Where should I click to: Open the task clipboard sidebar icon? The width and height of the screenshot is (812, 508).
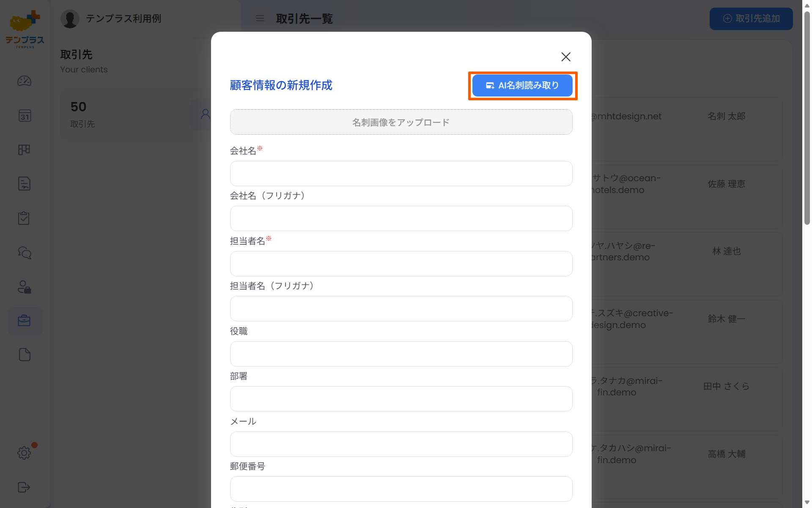25,218
